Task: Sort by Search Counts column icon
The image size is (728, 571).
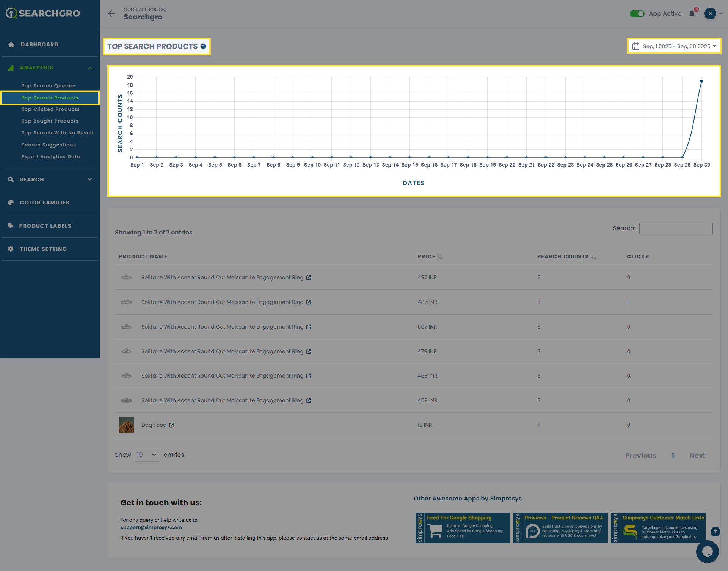Action: [594, 257]
